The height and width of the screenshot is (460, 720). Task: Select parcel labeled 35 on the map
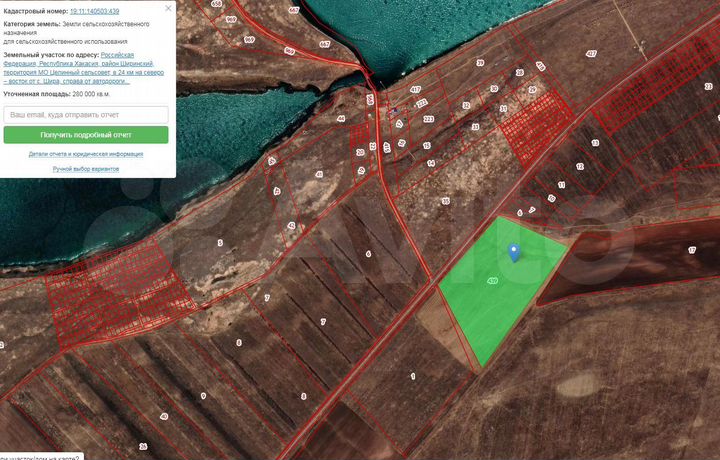coord(445,201)
